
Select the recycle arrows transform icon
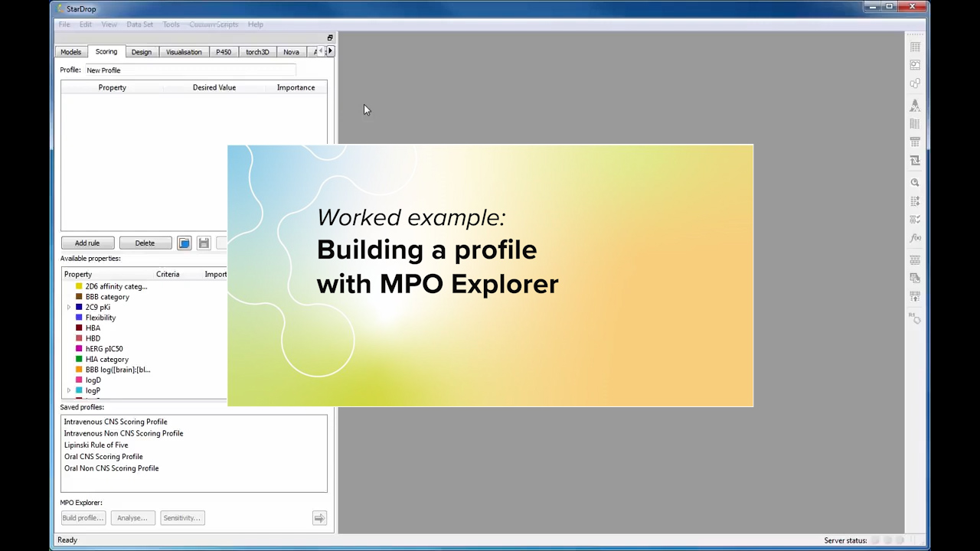click(x=915, y=160)
